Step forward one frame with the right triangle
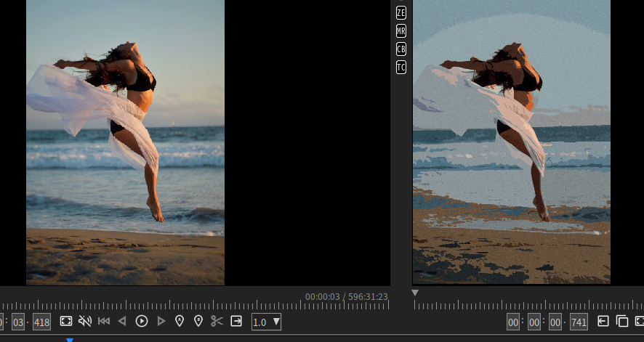The image size is (644, 342). pyautogui.click(x=161, y=321)
